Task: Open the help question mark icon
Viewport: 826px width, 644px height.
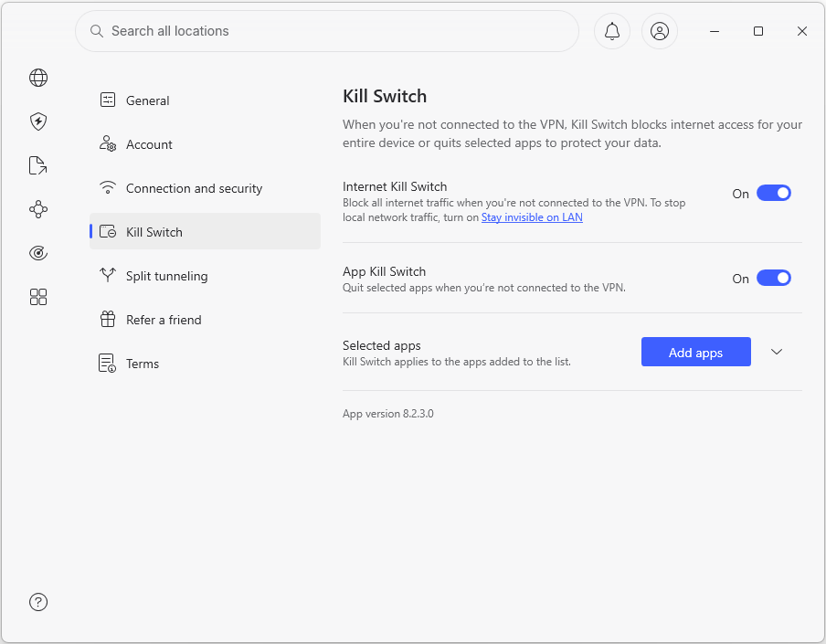Action: pos(38,602)
